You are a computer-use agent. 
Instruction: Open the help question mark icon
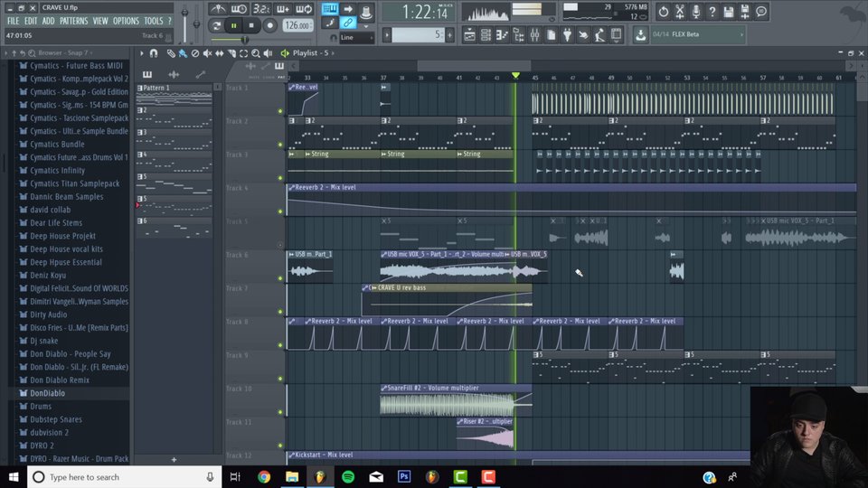click(x=712, y=12)
